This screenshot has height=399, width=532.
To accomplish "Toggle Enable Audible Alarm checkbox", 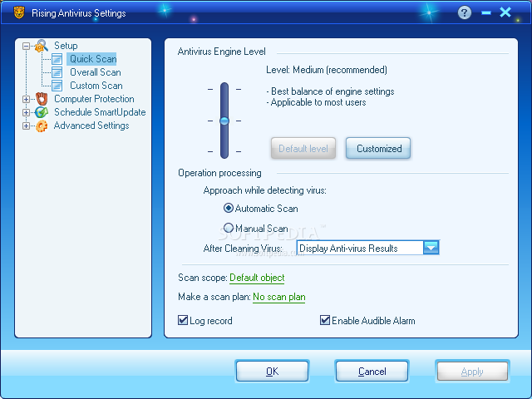I will click(x=325, y=320).
